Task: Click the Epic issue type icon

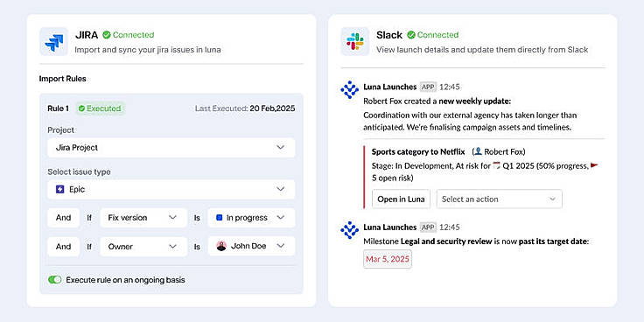Action: click(60, 189)
